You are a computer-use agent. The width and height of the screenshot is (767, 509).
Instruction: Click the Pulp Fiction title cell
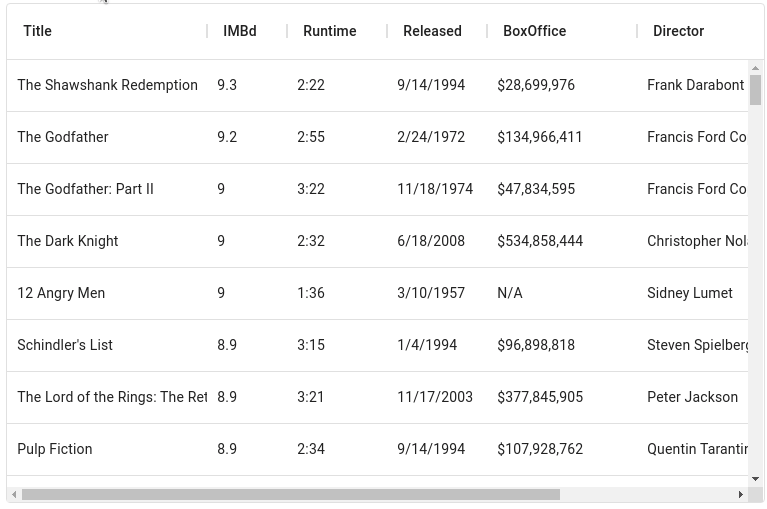click(x=55, y=449)
